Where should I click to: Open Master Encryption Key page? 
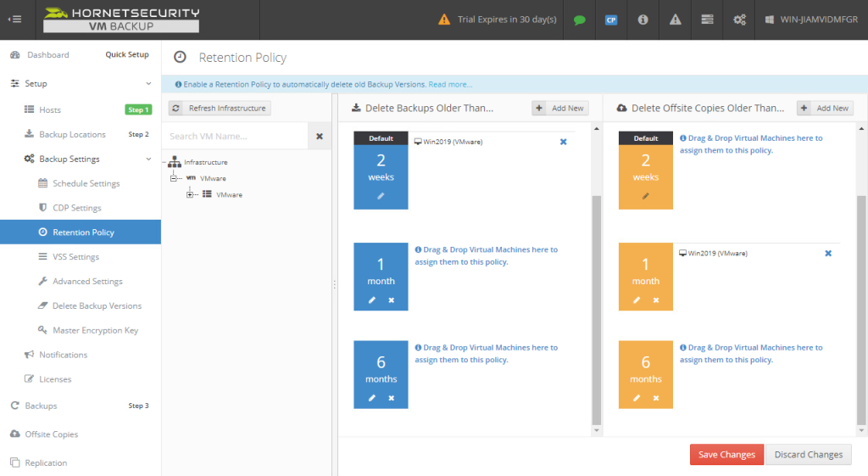pos(95,330)
